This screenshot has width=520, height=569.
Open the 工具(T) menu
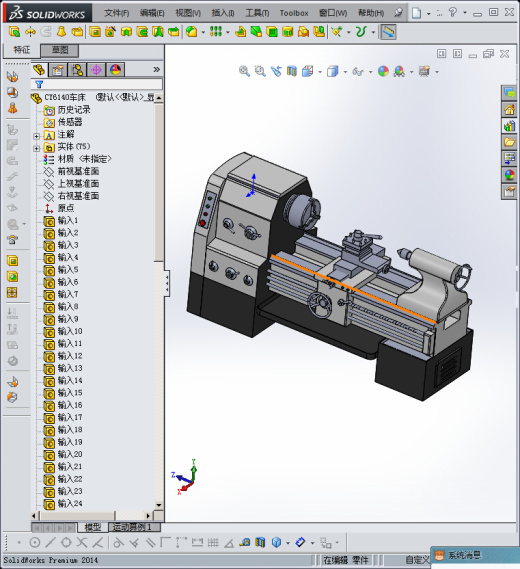(x=257, y=13)
